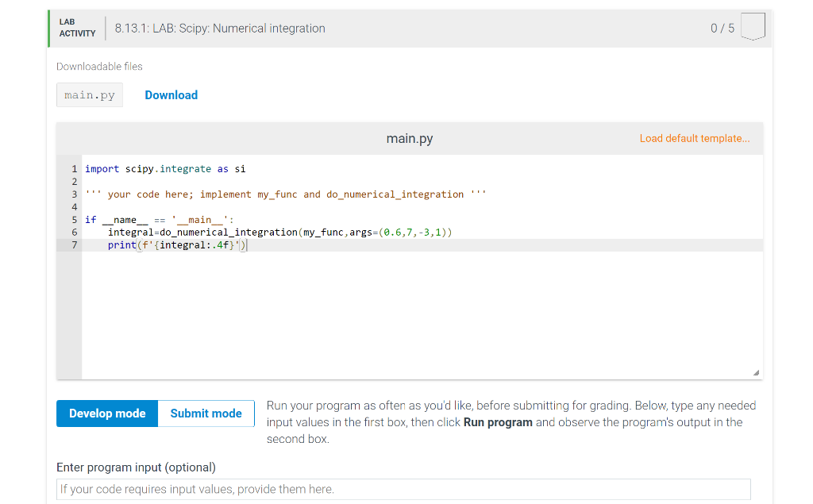Switch to Submit mode
Viewport: 813px width, 504px height.
[206, 413]
